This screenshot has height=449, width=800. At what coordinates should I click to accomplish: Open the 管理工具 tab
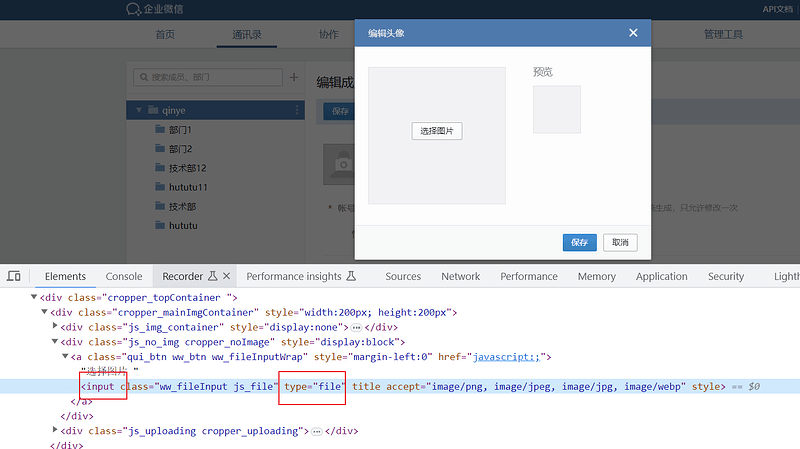pos(723,34)
